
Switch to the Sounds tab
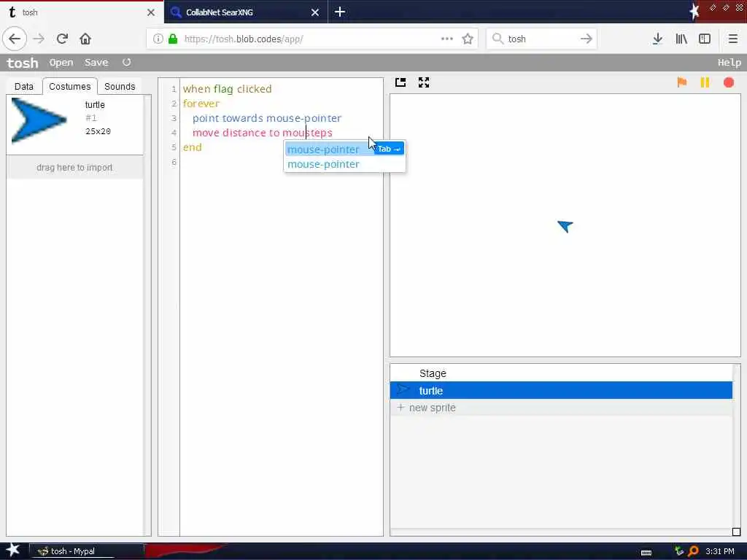point(120,86)
